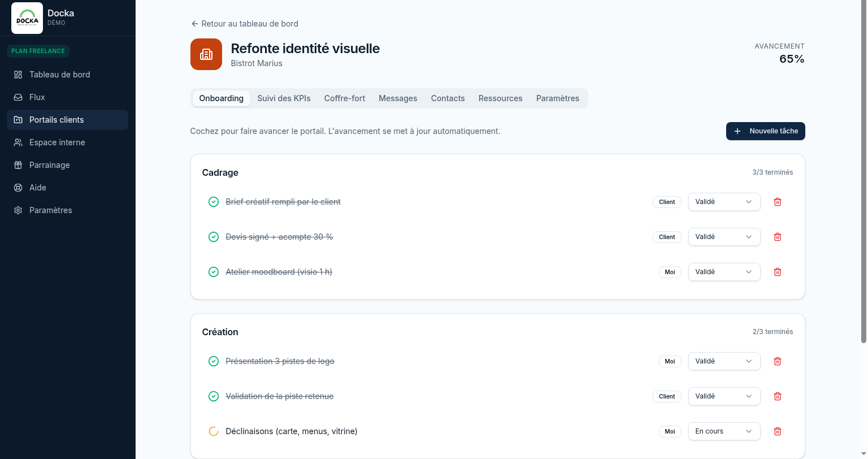868x459 pixels.
Task: Delete the Déclinaisons task with trash icon
Action: (778, 431)
